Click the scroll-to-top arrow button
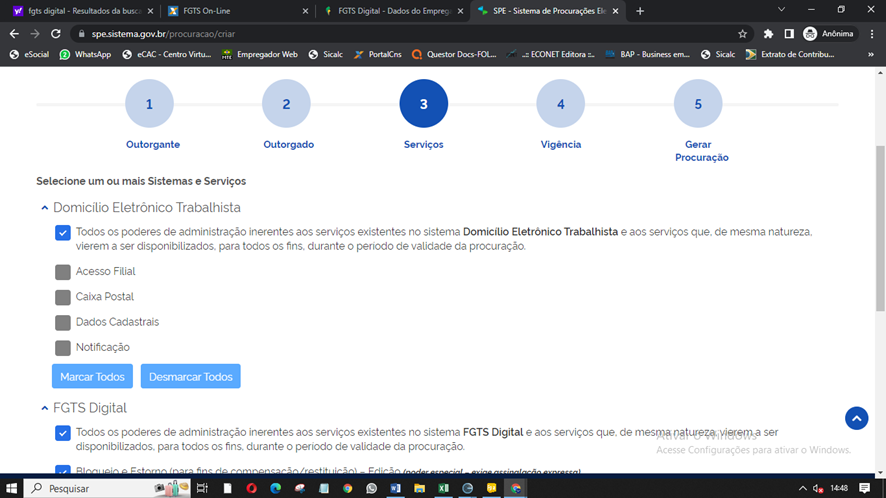This screenshot has width=886, height=498. [x=856, y=418]
